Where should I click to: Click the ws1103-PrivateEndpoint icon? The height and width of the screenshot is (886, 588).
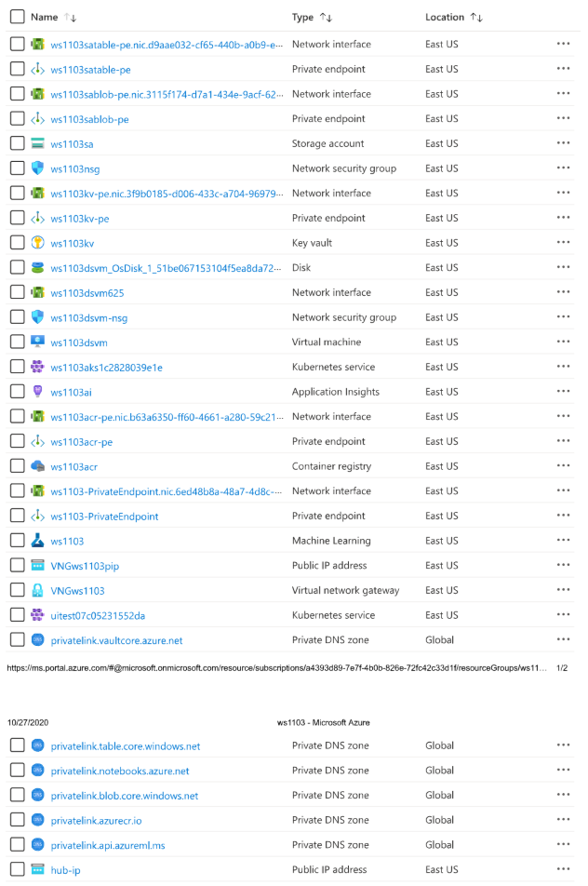tap(37, 516)
